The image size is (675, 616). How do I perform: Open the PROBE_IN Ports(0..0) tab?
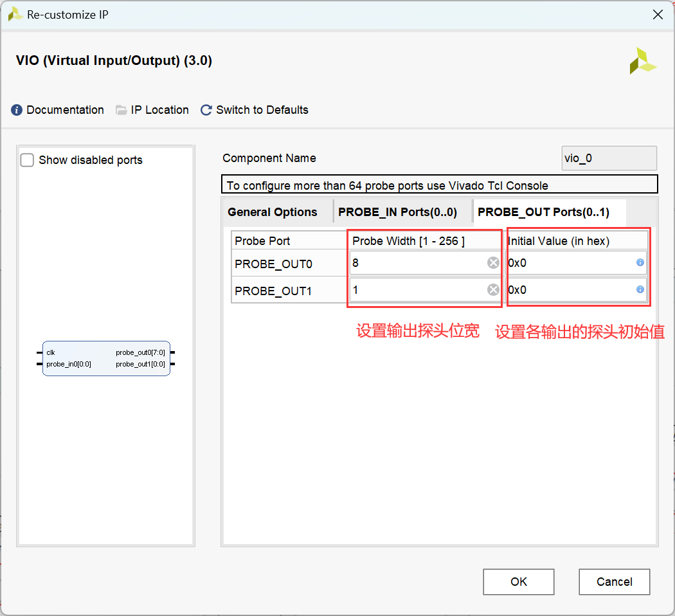(397, 212)
